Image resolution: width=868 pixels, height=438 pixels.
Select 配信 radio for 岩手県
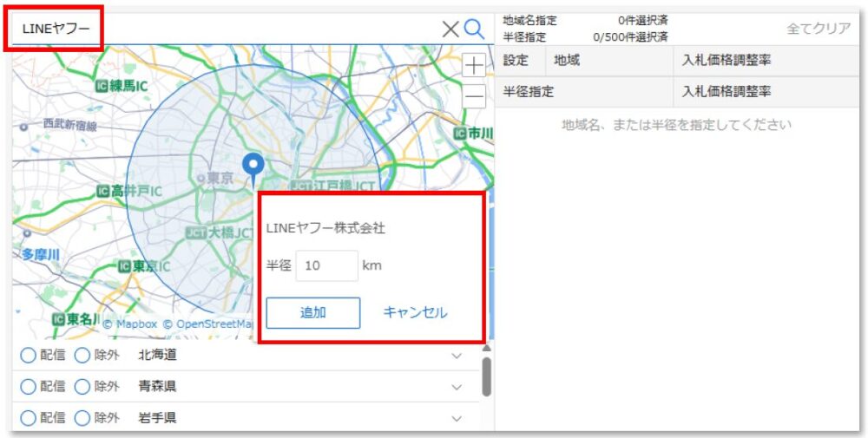coord(28,418)
